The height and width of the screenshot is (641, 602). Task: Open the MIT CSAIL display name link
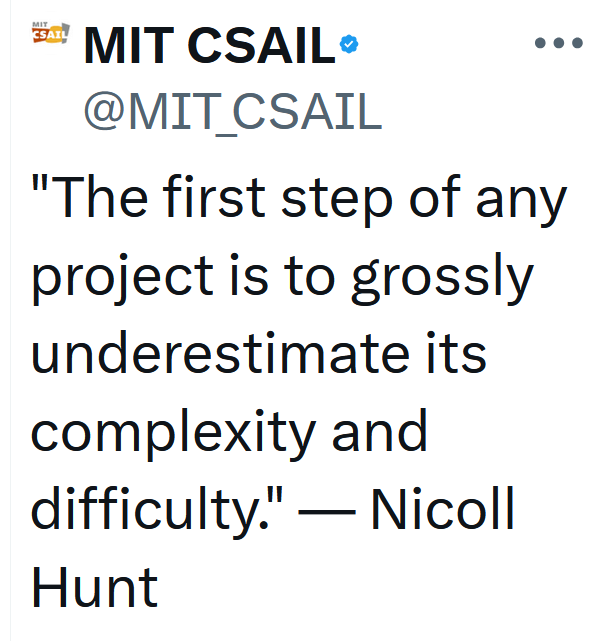point(209,45)
